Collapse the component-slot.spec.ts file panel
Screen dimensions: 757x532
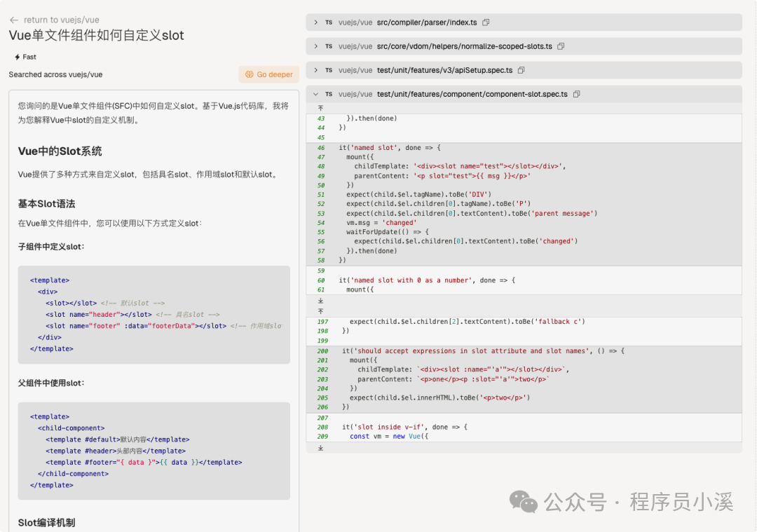coord(315,93)
